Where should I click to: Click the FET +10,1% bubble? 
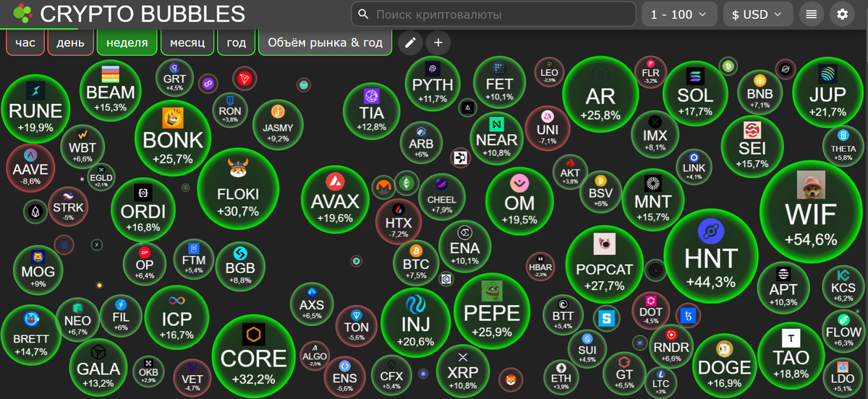(499, 82)
